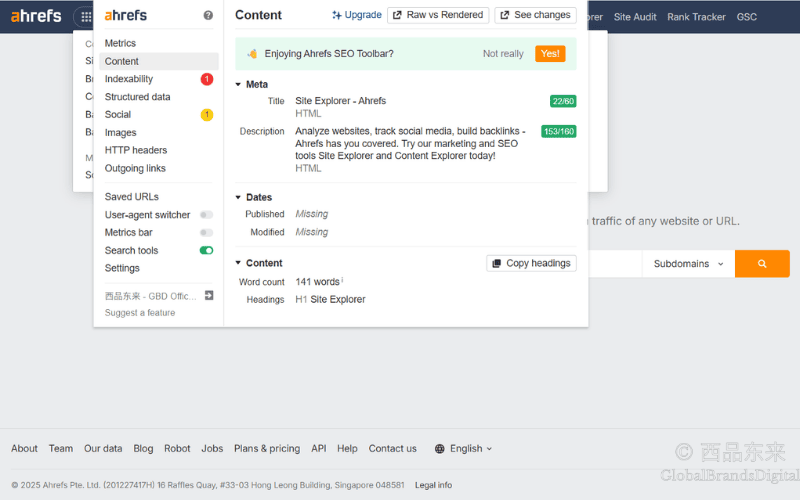Click yellow Social warning badge
The height and width of the screenshot is (500, 800).
point(207,115)
